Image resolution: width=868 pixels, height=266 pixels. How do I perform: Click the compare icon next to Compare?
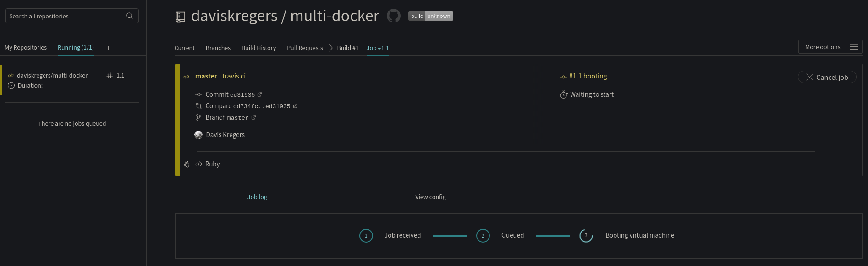[x=198, y=106]
